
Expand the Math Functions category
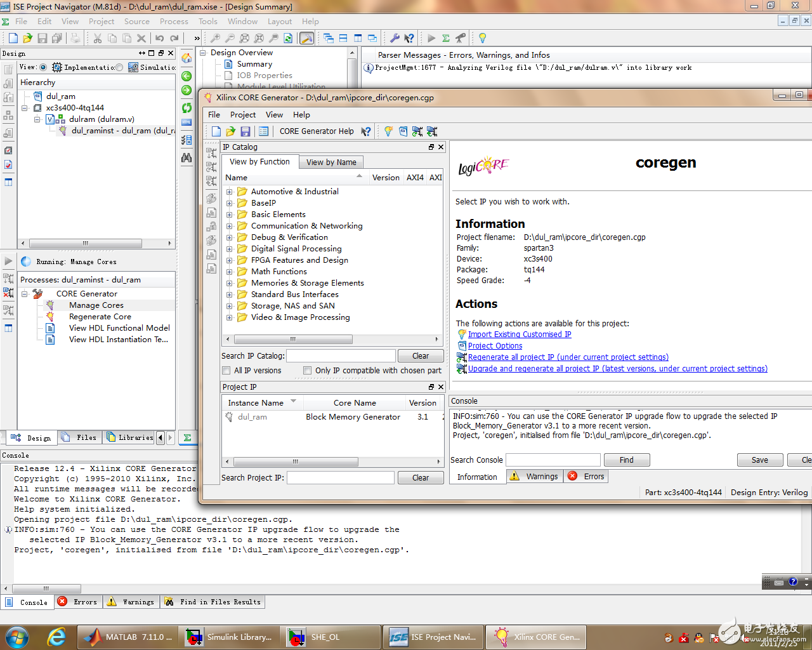pyautogui.click(x=230, y=272)
